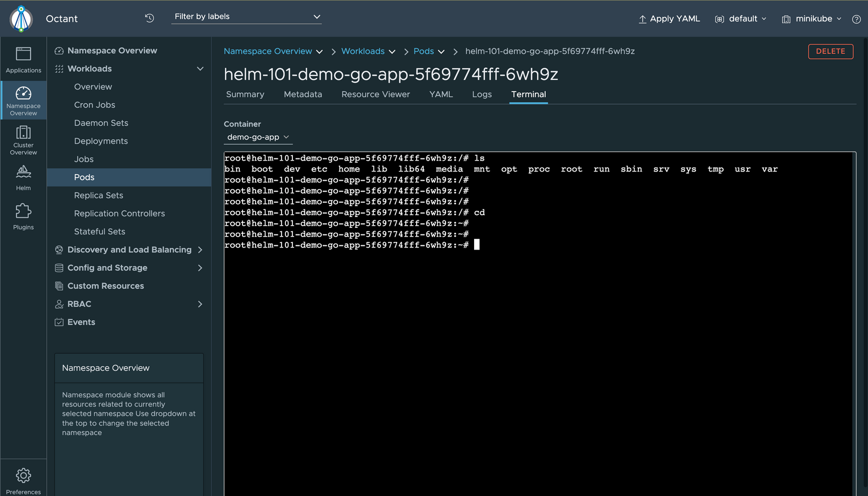Image resolution: width=868 pixels, height=496 pixels.
Task: Open Preferences via the gear icon
Action: point(23,476)
